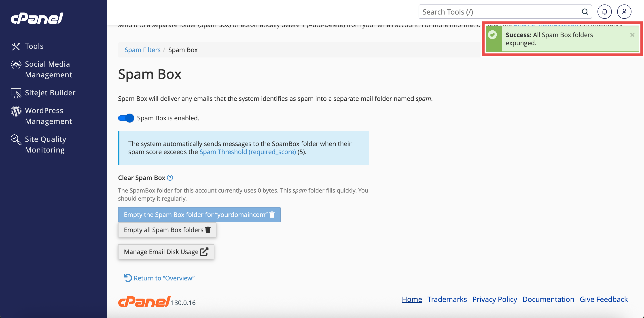Click Empty all Spam Box folders
This screenshot has height=318, width=644.
pyautogui.click(x=167, y=230)
